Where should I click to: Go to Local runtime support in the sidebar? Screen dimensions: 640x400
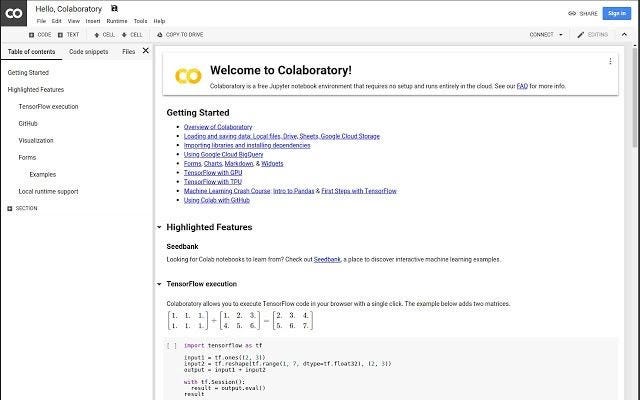[x=48, y=191]
